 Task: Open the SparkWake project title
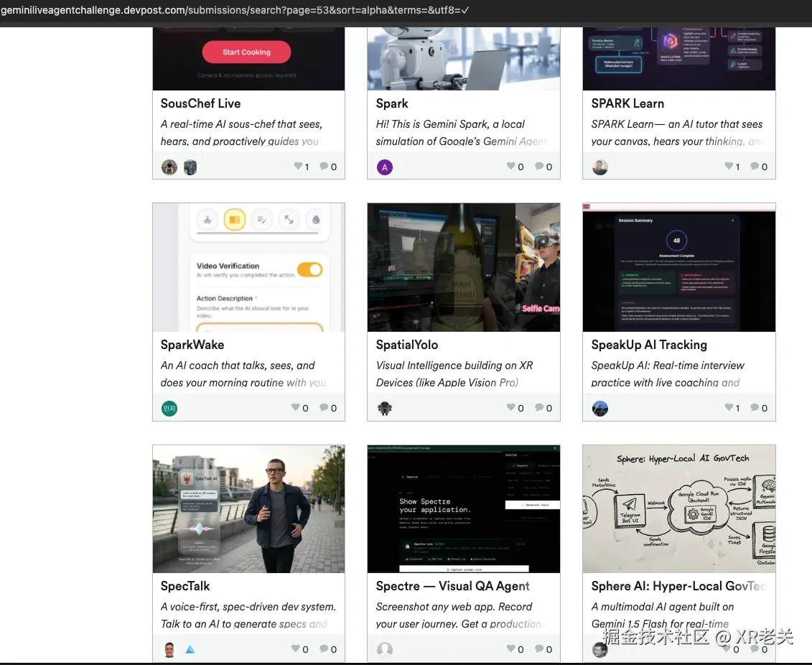[192, 345]
